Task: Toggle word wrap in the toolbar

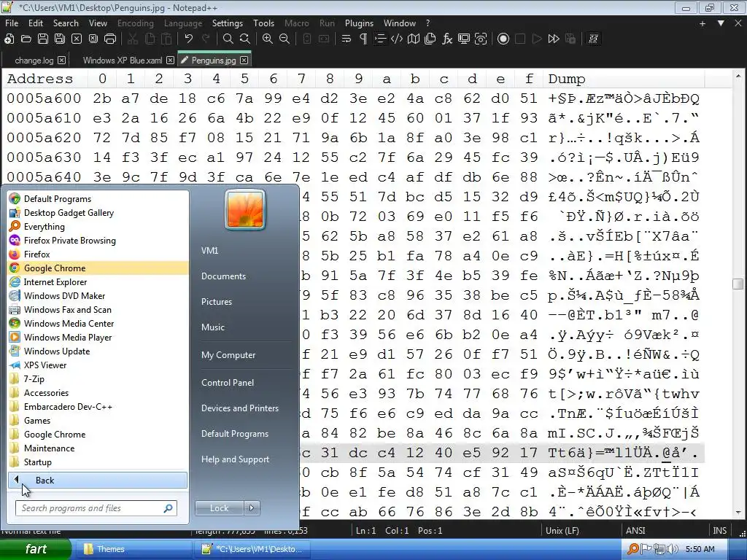Action: point(347,39)
